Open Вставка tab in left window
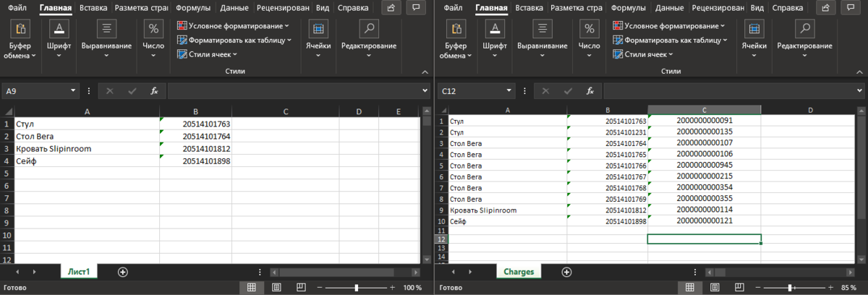Image resolution: width=868 pixels, height=295 pixels. [93, 9]
